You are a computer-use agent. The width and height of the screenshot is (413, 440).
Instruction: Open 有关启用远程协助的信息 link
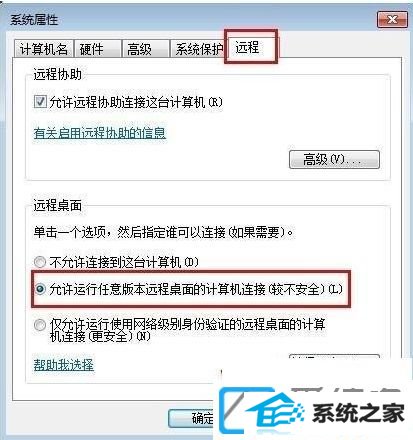pos(100,133)
